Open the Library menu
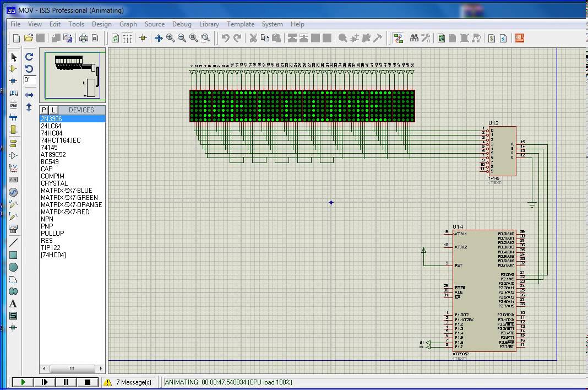Screen dimensions: 588x390 209,24
